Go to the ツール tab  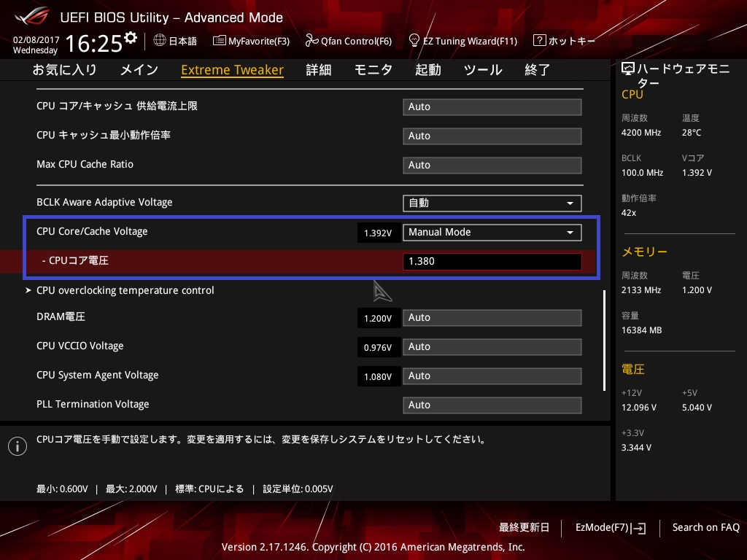click(x=483, y=70)
